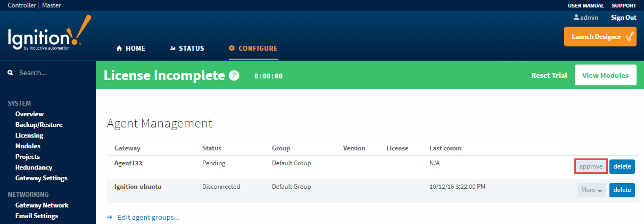The image size is (644, 224).
Task: Sign out of the gateway
Action: pos(623,18)
